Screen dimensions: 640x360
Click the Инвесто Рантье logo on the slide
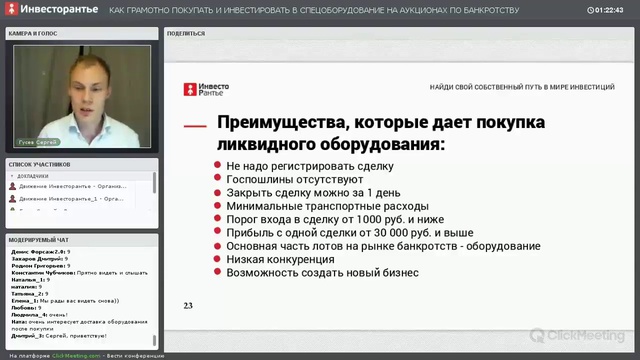pyautogui.click(x=206, y=89)
